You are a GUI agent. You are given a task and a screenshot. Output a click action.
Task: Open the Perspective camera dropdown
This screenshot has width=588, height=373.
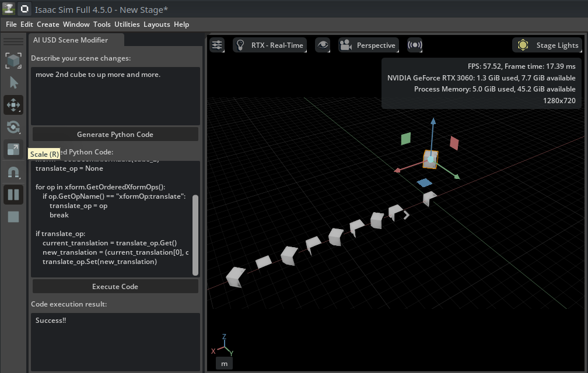(x=368, y=45)
